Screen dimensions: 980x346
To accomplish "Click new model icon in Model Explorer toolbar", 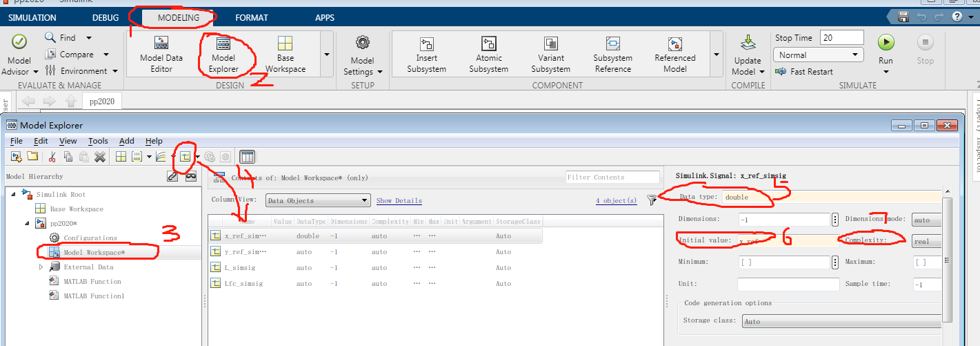I will (16, 157).
